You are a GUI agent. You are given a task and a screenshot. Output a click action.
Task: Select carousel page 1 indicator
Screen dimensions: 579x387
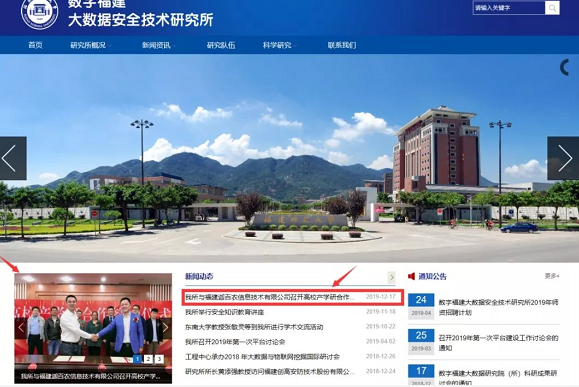coord(137,359)
